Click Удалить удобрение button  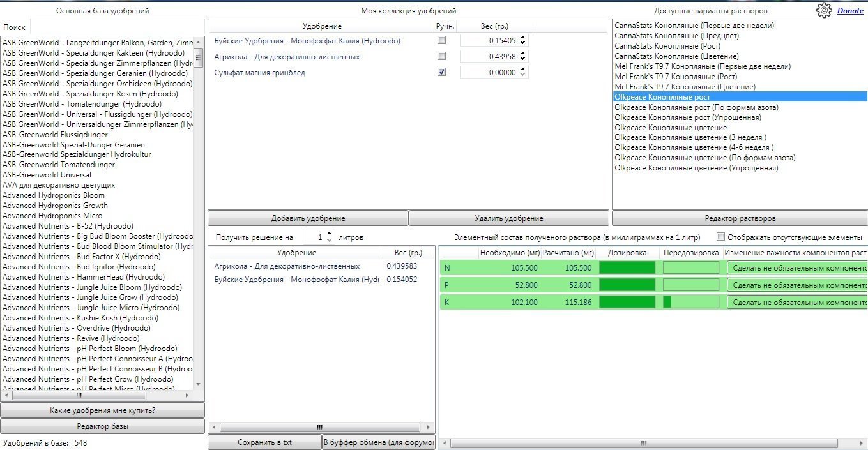pyautogui.click(x=509, y=218)
